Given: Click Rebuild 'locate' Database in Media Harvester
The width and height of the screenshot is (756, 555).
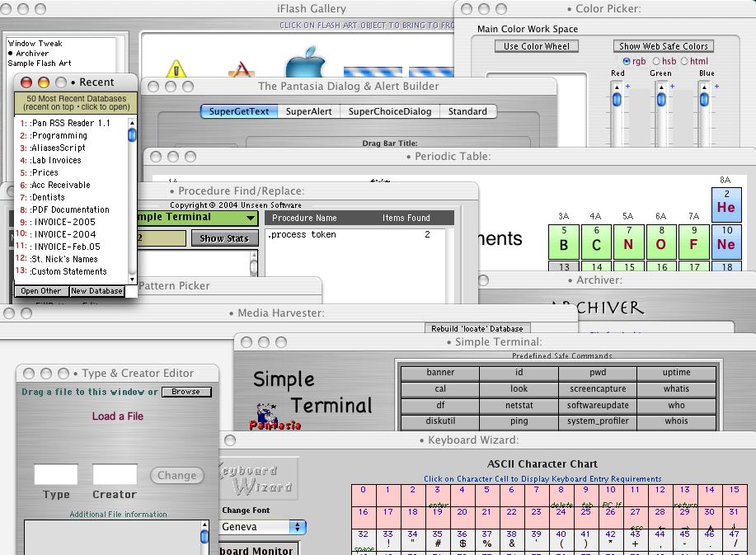Looking at the screenshot, I should [477, 328].
